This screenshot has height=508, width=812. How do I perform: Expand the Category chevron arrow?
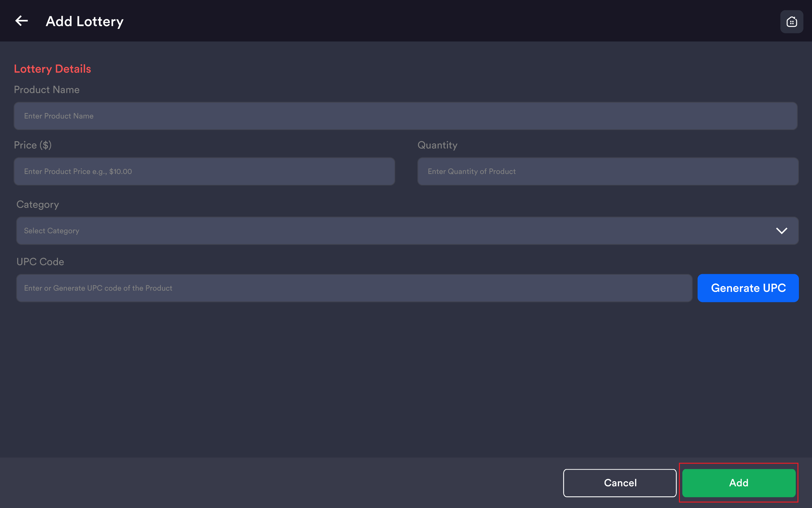pos(781,231)
